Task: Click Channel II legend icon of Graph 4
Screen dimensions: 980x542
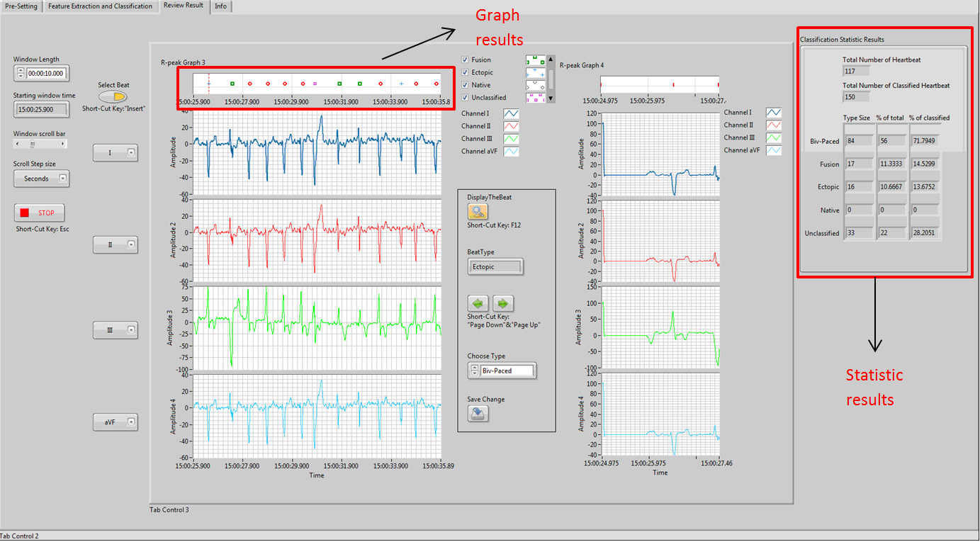Action: coord(774,125)
